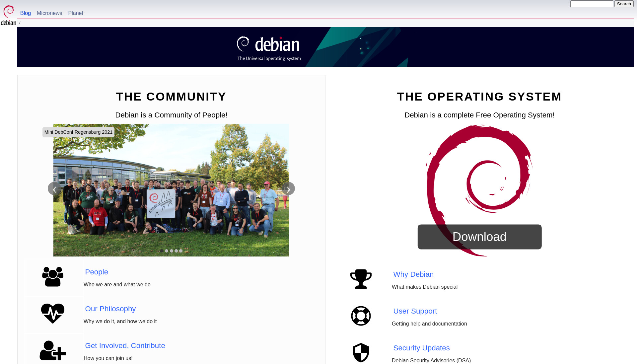Image resolution: width=637 pixels, height=364 pixels.
Task: Go to next carousel slide arrow
Action: click(288, 189)
